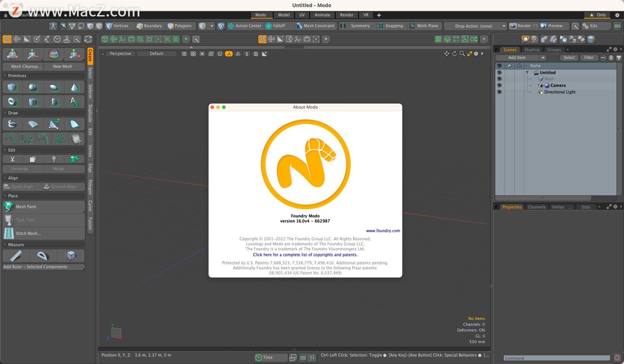
Task: Select the Cube primitive tool
Action: pos(12,87)
